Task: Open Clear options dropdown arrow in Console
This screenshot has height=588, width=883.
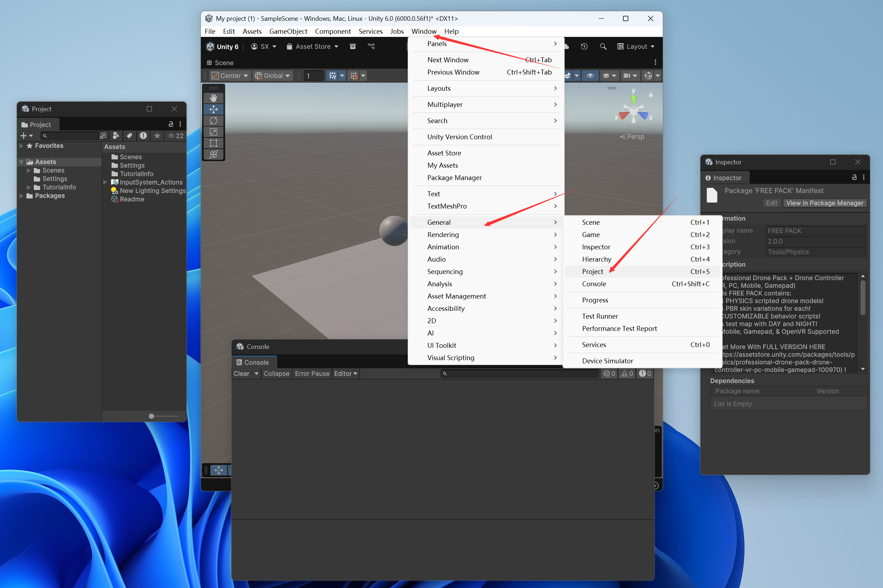Action: coord(256,373)
